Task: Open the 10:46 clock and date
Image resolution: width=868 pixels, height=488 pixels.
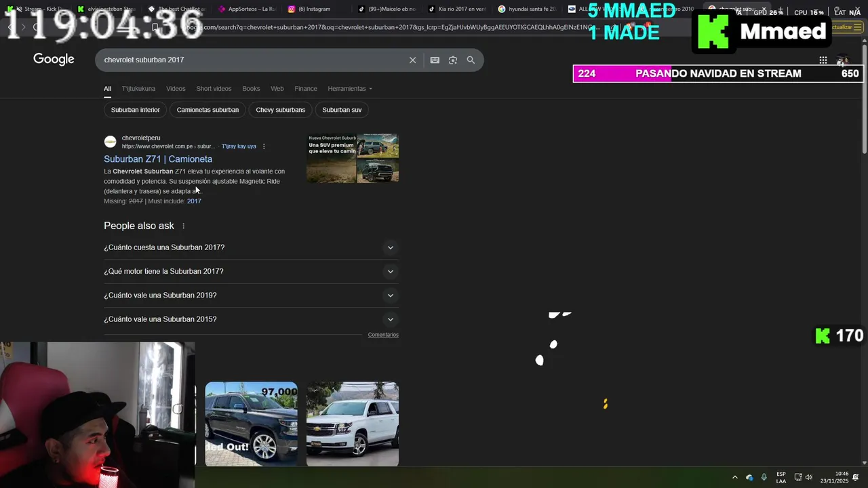Action: [834, 477]
